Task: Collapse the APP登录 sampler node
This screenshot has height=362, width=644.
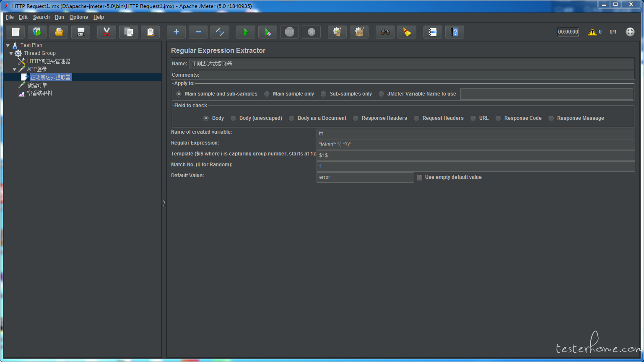Action: pos(15,69)
